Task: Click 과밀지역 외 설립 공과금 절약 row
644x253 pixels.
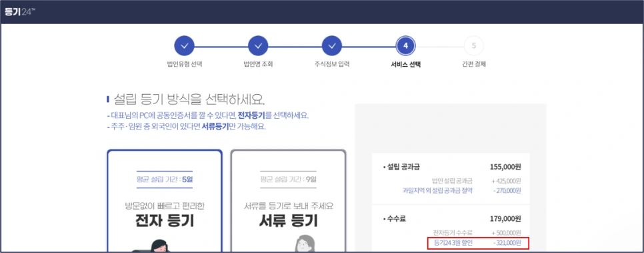Action: click(x=462, y=190)
